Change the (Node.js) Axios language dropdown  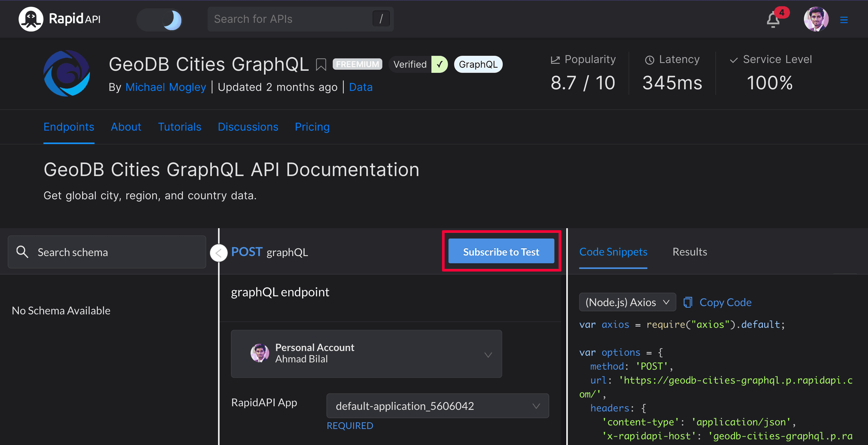click(x=627, y=302)
